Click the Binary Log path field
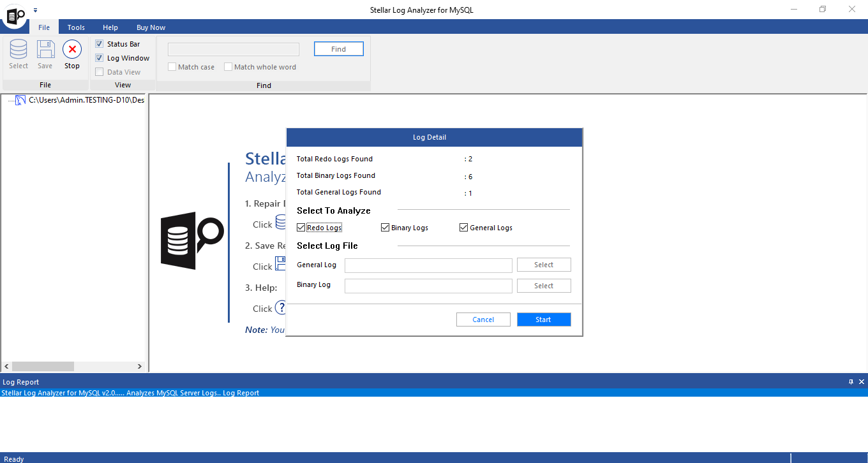 pos(428,286)
